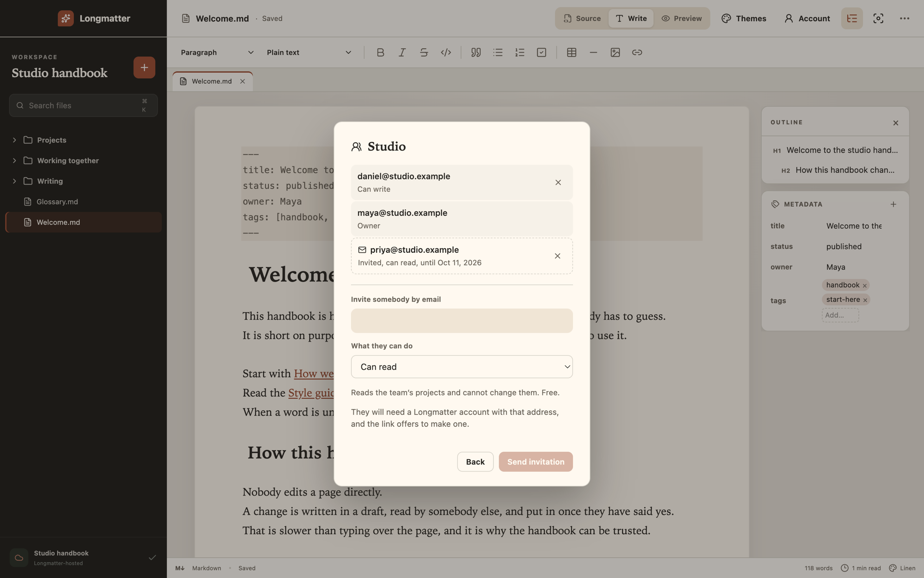The height and width of the screenshot is (578, 924).
Task: Add new file with plus button
Action: (x=144, y=68)
